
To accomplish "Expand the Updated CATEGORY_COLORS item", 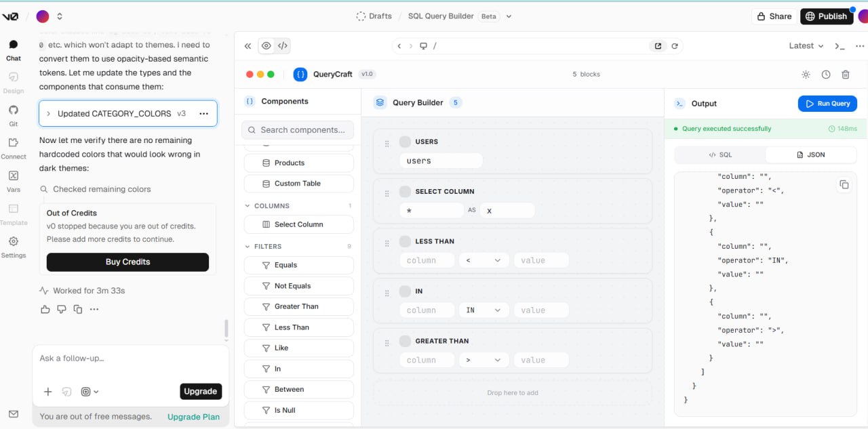I will click(x=48, y=114).
